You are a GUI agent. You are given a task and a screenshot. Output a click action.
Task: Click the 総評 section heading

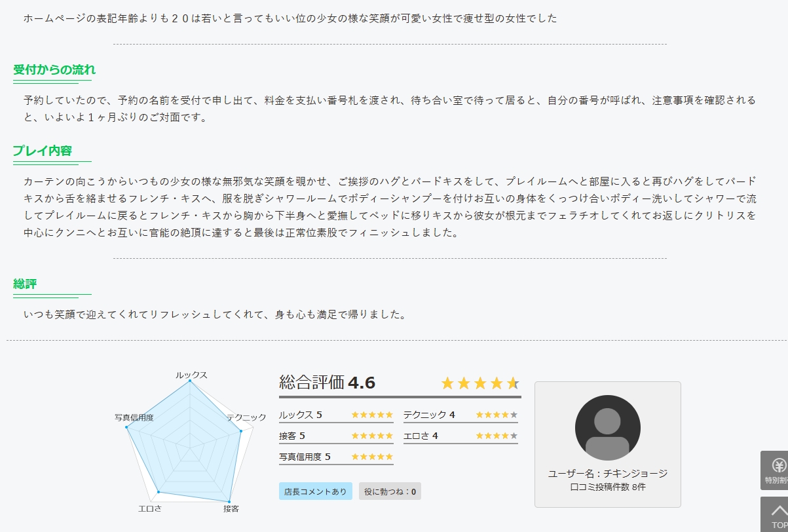25,284
